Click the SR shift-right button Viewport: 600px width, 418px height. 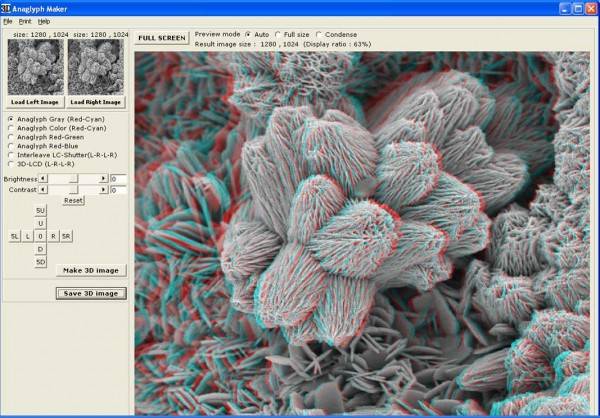[x=66, y=236]
